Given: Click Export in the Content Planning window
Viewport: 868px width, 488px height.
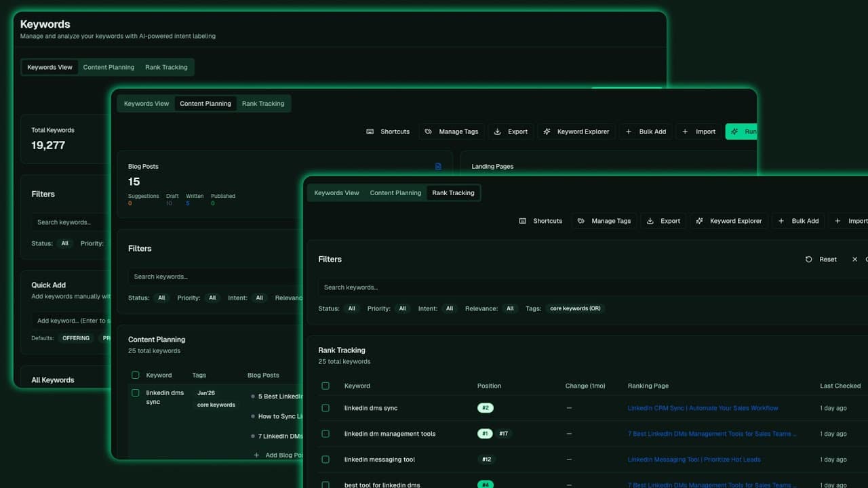Looking at the screenshot, I should click(511, 131).
